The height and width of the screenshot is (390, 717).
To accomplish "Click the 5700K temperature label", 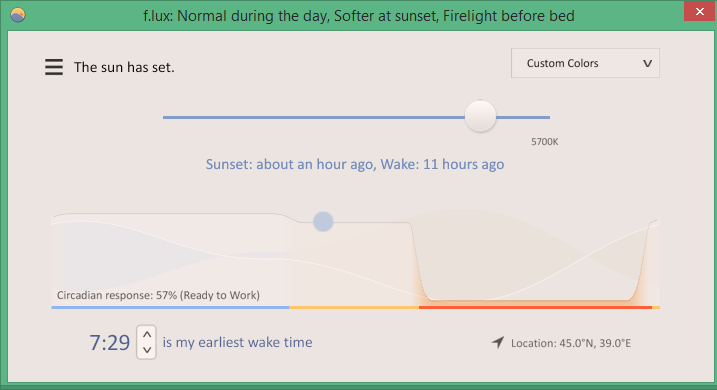I will [544, 142].
